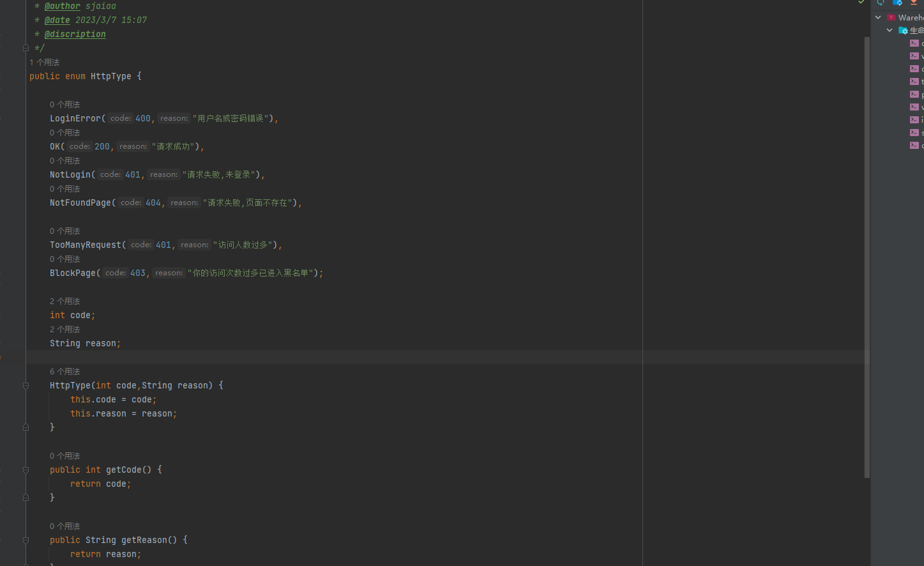Collapse the Javadoc comment fold marker
The image size is (924, 566).
tap(26, 48)
